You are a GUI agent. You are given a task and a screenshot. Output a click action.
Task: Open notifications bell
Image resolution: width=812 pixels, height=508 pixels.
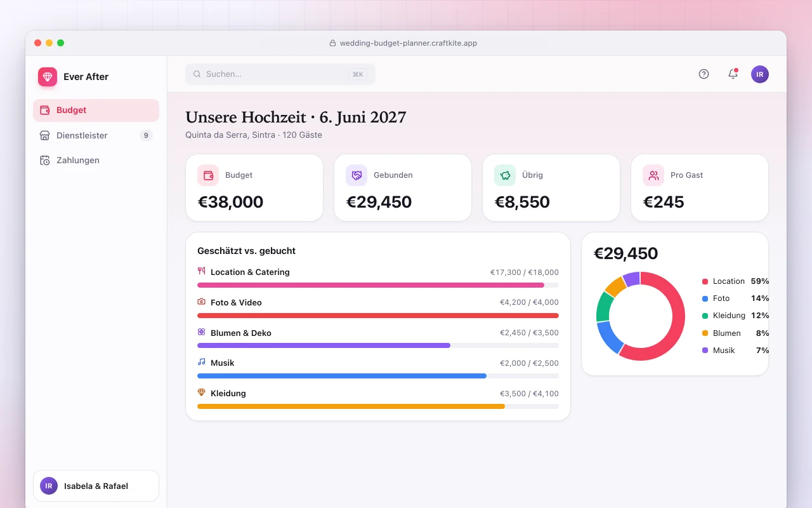[733, 74]
